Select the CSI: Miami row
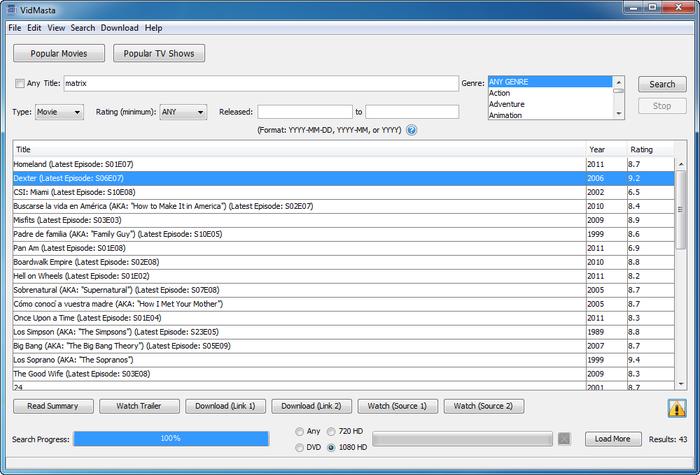Image resolution: width=700 pixels, height=475 pixels. pyautogui.click(x=344, y=192)
